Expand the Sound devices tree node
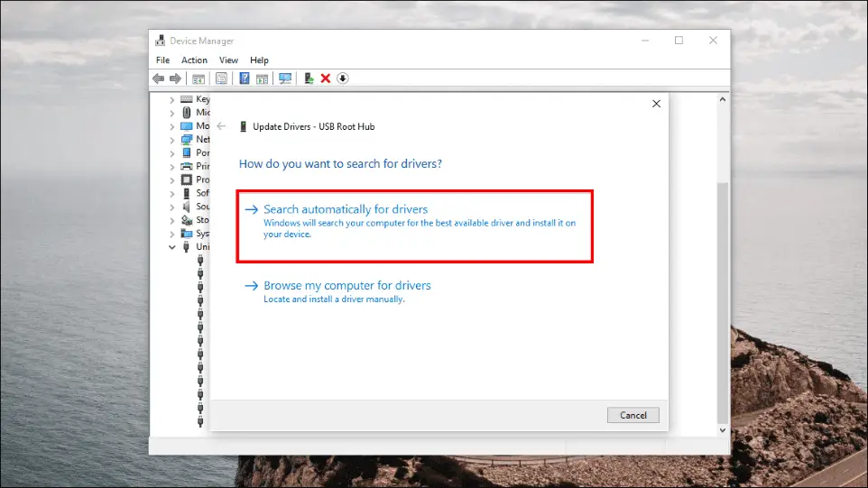This screenshot has height=488, width=868. (172, 207)
